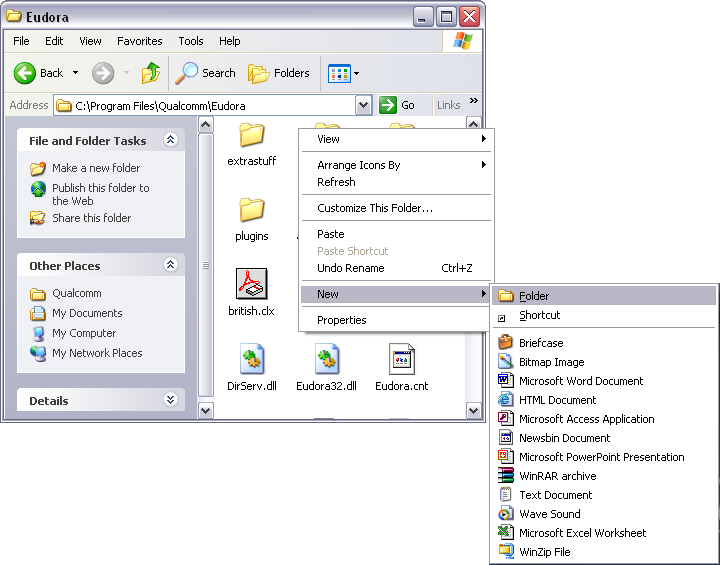Expand the Details panel
Screen dimensions: 720x565
click(x=170, y=400)
